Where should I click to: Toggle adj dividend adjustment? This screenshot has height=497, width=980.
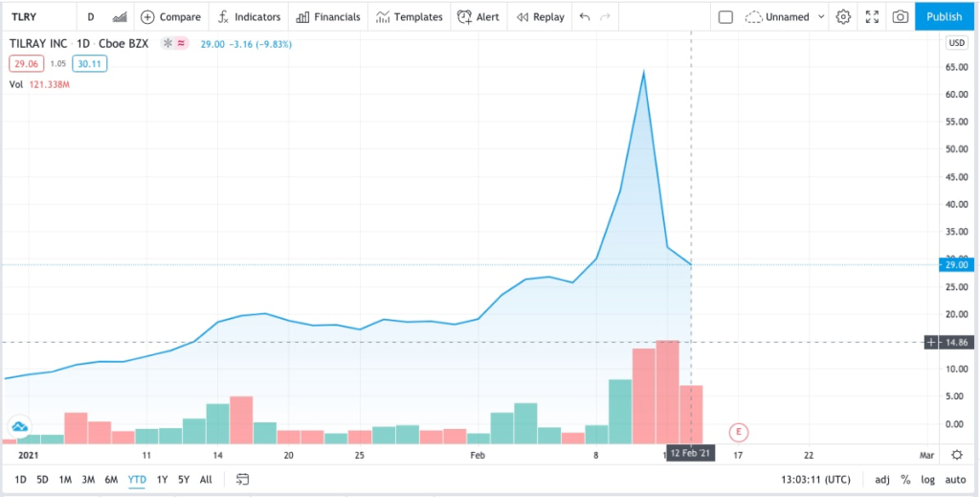point(881,480)
